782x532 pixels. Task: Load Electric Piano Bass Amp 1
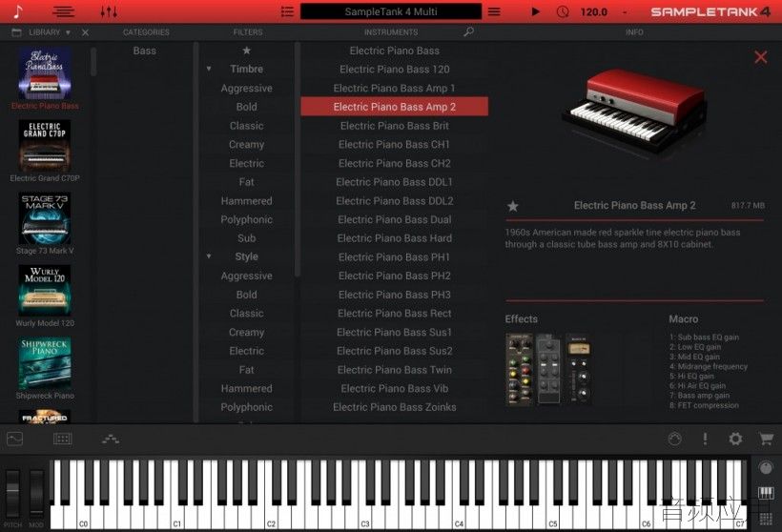[395, 89]
